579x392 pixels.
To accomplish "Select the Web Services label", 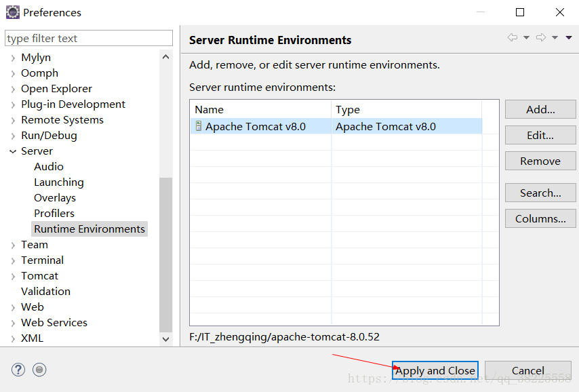I will (x=54, y=323).
